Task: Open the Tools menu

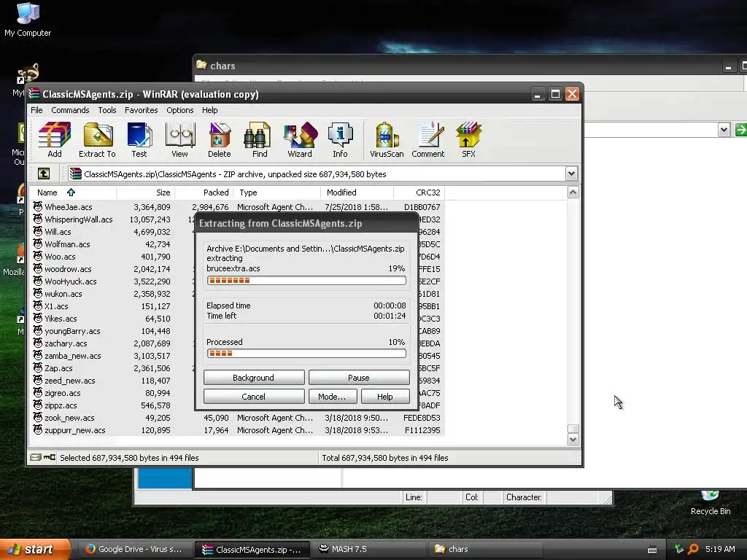Action: pyautogui.click(x=107, y=110)
